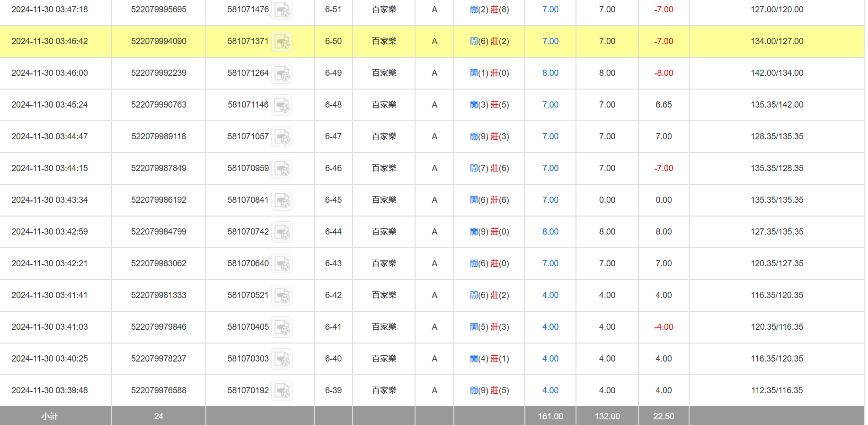Click blue 4.00 bet amount in round 6-39
868x425 pixels.
pyautogui.click(x=550, y=390)
